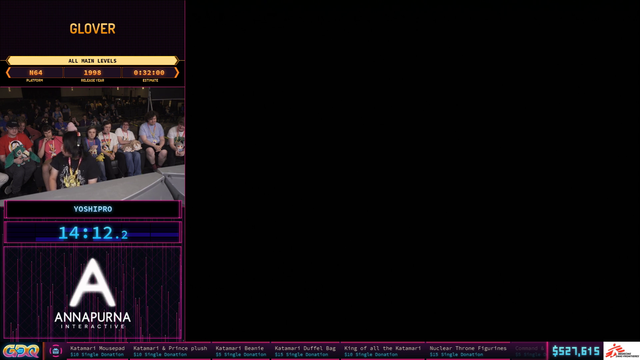Click the Doctors Without Borders logo

[621, 351]
